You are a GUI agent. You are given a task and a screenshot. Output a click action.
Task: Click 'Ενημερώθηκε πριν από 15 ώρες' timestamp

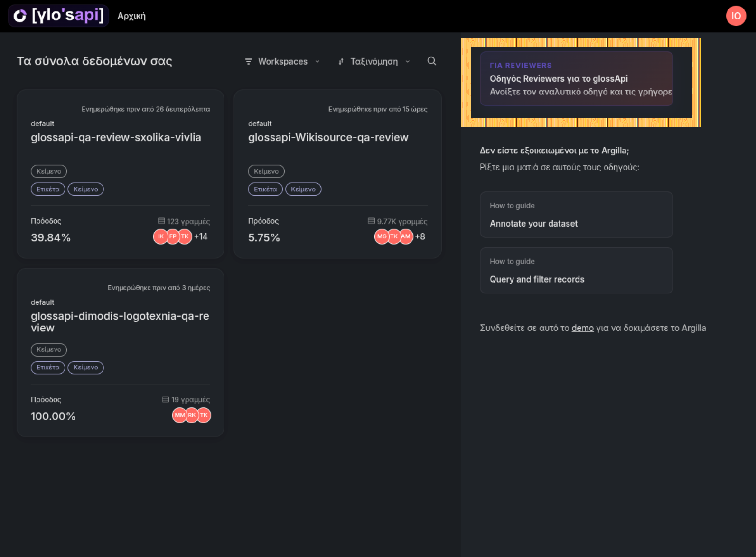tap(378, 109)
